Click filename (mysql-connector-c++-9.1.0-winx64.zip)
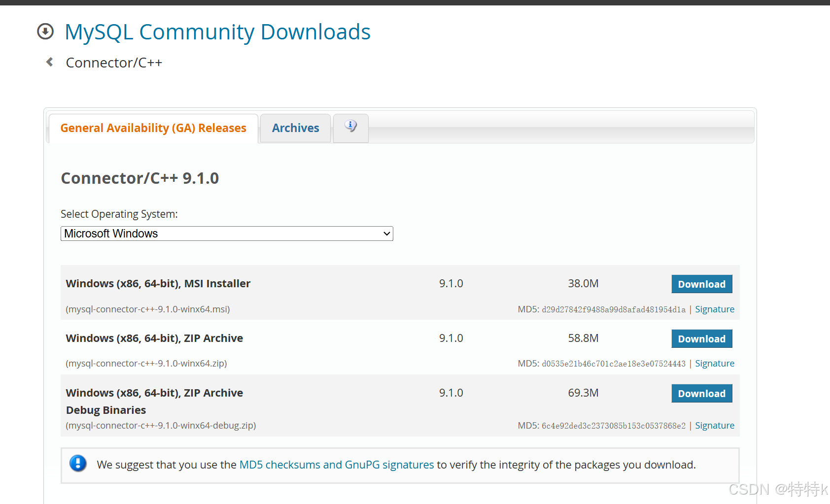This screenshot has height=504, width=830. 146,364
